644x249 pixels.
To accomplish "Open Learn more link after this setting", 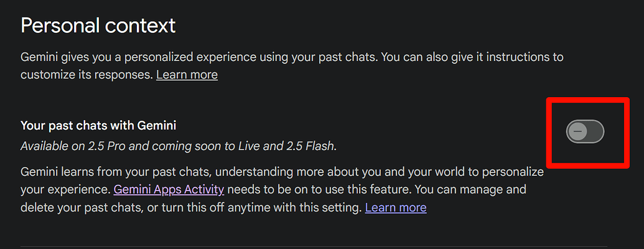I will coord(396,207).
